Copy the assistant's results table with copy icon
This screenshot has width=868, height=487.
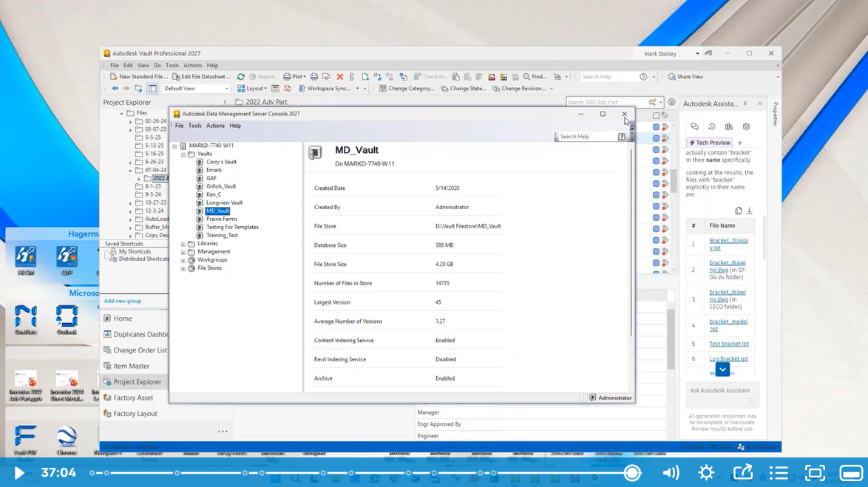pos(738,211)
